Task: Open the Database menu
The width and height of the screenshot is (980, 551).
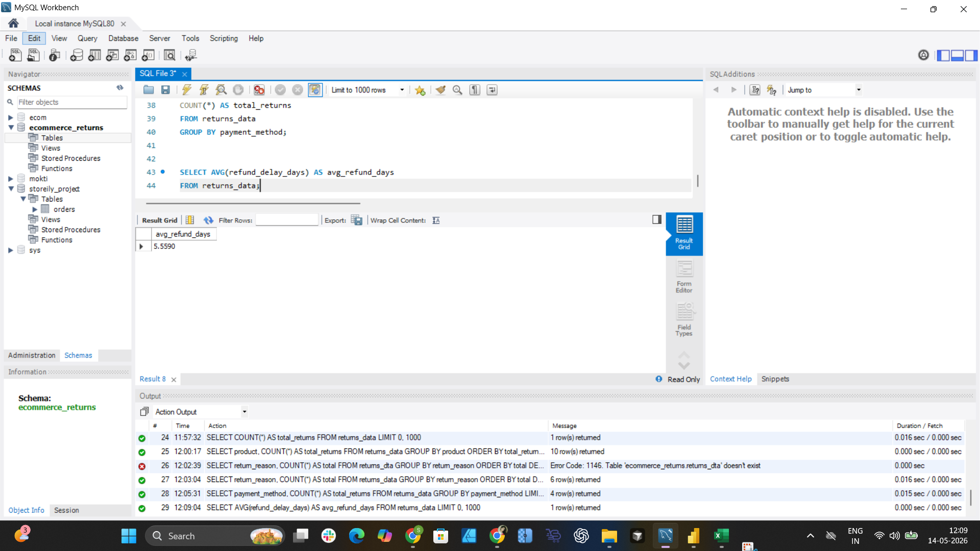Action: [x=123, y=38]
